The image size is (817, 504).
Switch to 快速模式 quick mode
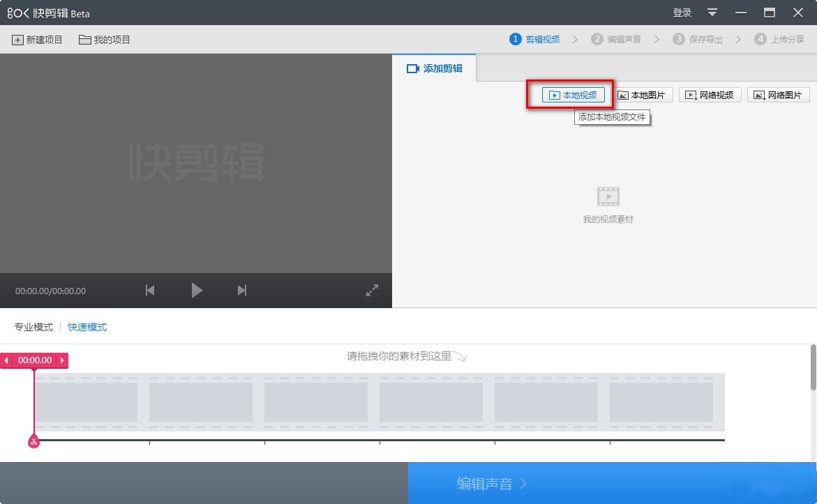(x=87, y=326)
